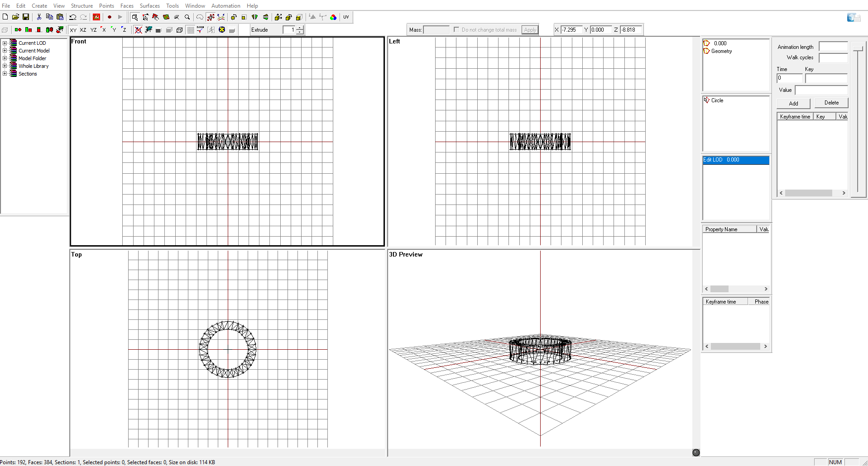868x466 pixels.
Task: Toggle the XY plane button
Action: pos(73,30)
